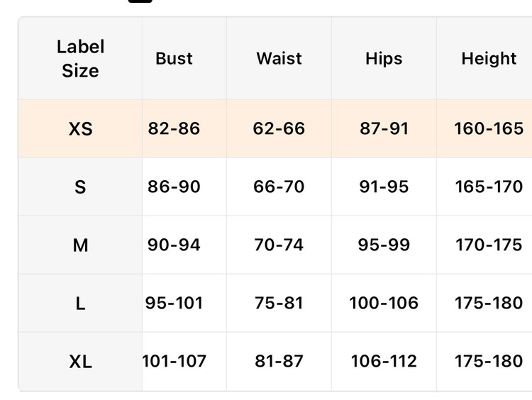The width and height of the screenshot is (532, 400).
Task: Click the S size row label
Action: [80, 187]
